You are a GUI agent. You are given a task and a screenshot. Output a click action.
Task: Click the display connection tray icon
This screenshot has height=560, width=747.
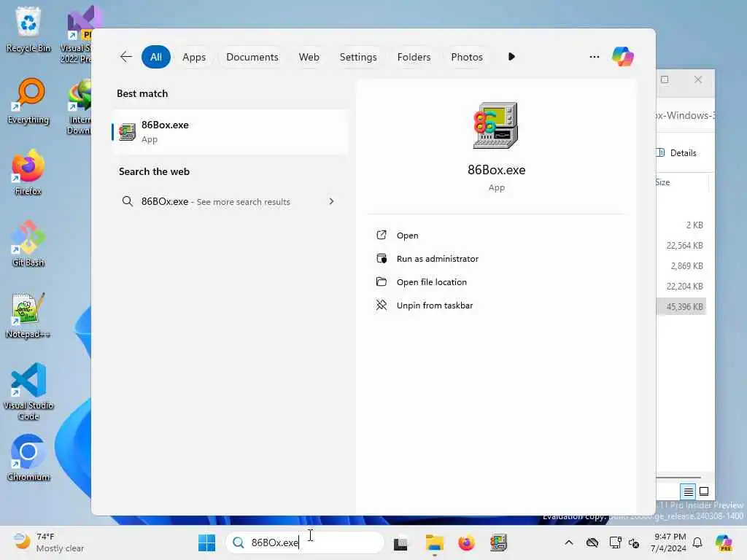point(615,542)
